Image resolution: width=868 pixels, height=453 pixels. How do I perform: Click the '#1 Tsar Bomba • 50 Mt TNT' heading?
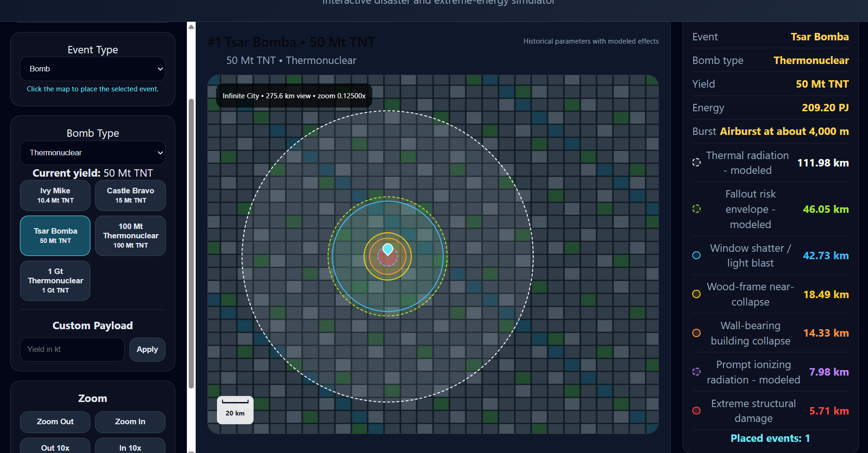click(291, 42)
